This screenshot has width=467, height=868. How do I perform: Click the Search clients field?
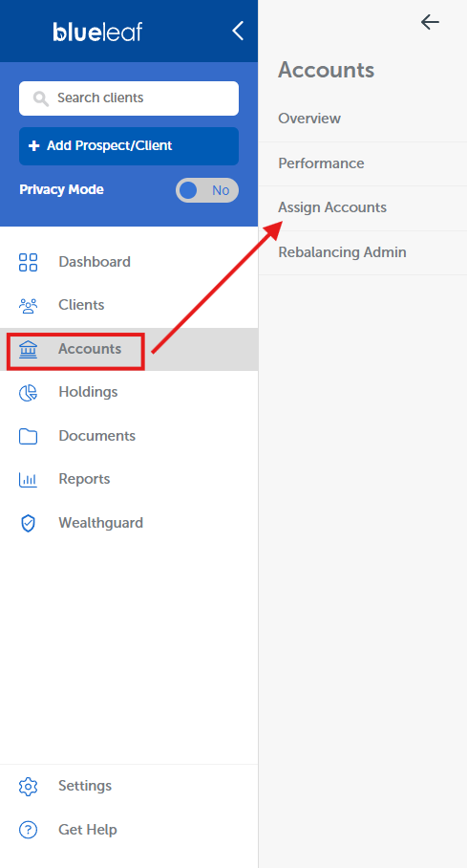[129, 98]
